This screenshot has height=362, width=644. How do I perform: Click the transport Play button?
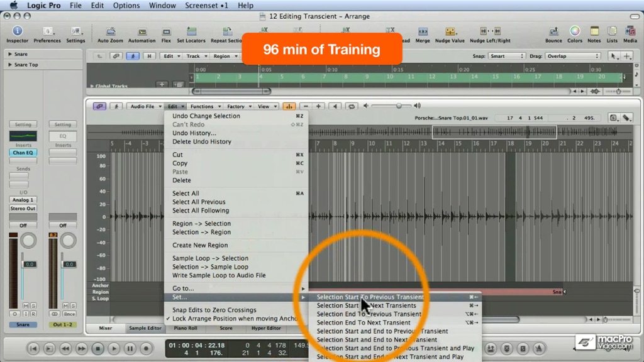[114, 348]
